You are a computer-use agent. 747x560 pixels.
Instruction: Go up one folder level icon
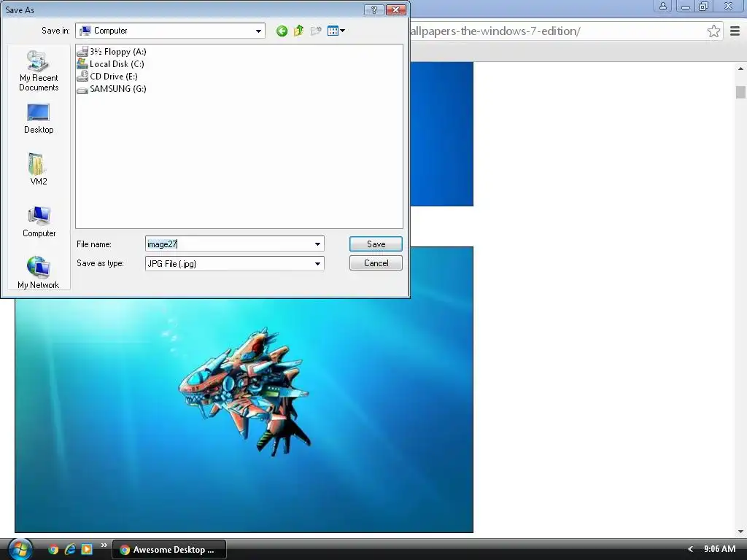click(298, 31)
